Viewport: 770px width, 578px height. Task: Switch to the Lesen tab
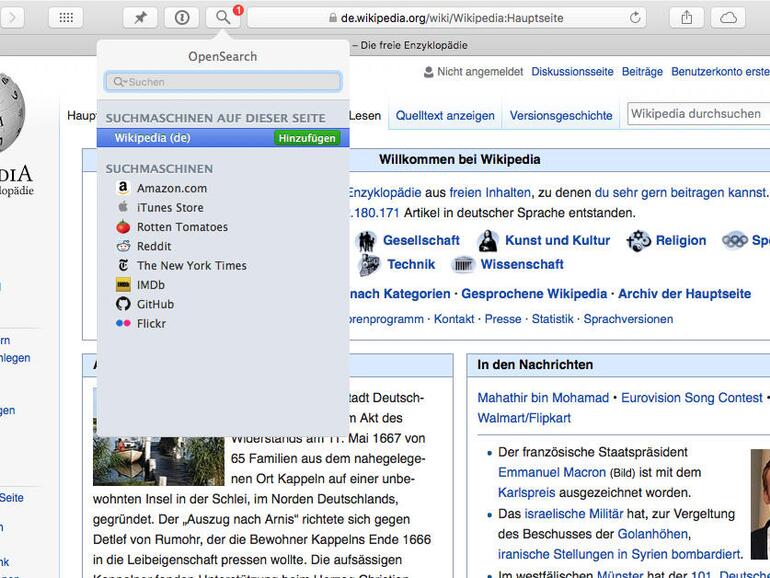point(365,115)
